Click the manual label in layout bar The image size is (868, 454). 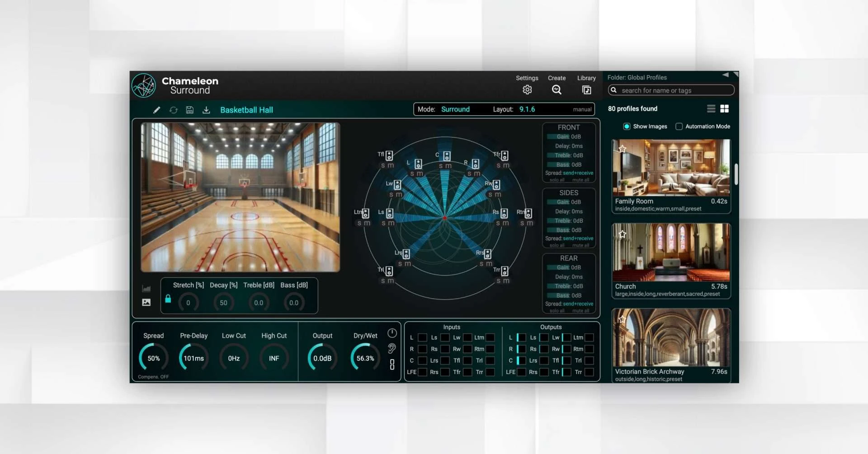pyautogui.click(x=582, y=109)
